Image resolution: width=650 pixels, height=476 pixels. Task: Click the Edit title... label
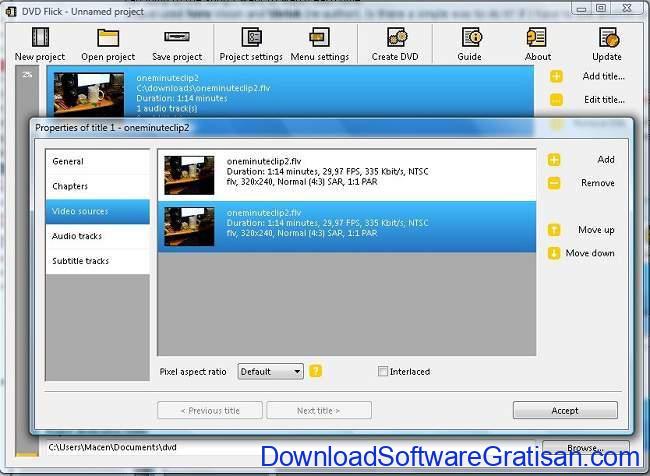click(x=604, y=100)
